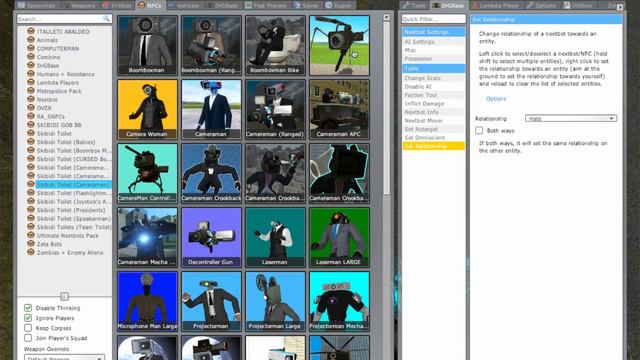Switch to the Post Process tab
This screenshot has height=360, width=640.
[267, 5]
